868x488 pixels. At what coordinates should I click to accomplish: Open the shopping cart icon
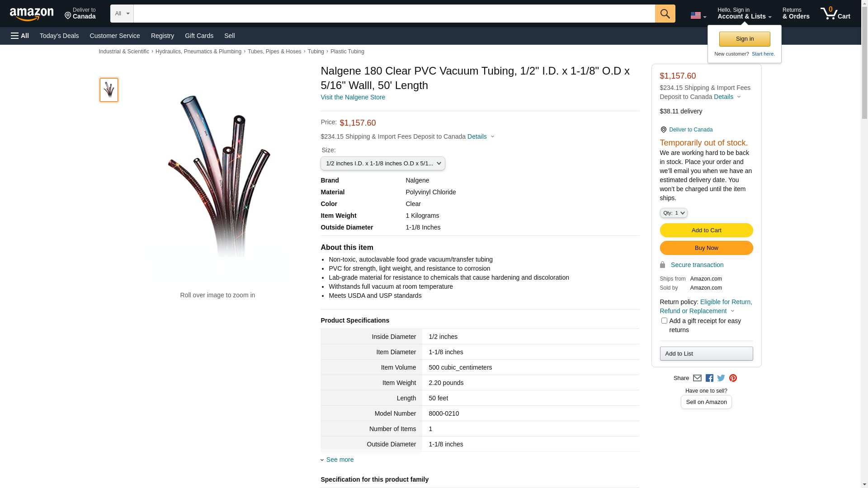click(x=835, y=14)
